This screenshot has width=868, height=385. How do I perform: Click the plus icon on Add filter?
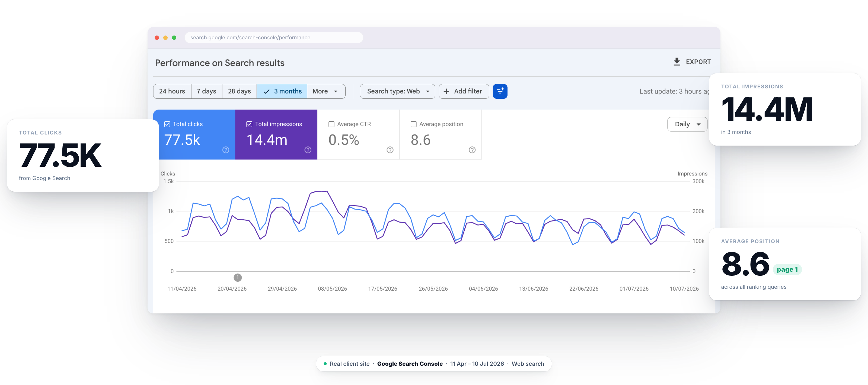pos(446,91)
